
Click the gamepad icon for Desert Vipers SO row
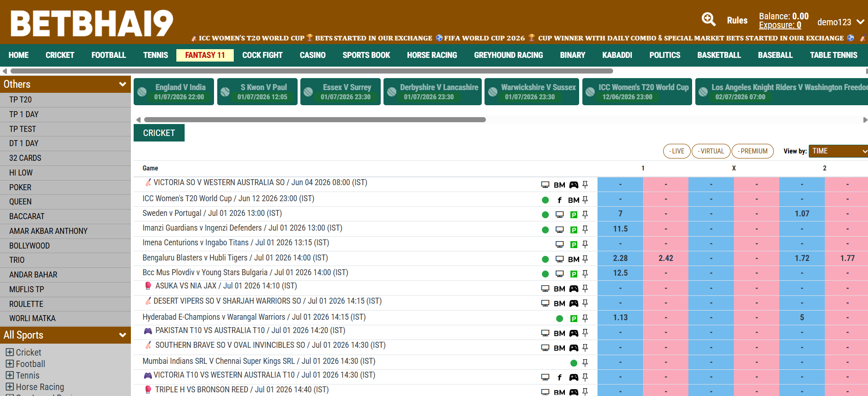click(x=574, y=303)
